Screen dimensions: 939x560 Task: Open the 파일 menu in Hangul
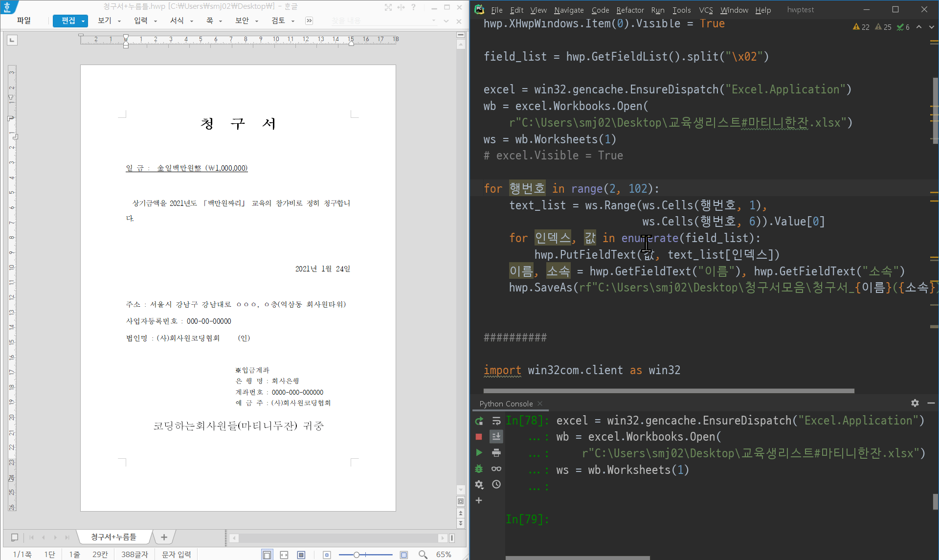[23, 21]
